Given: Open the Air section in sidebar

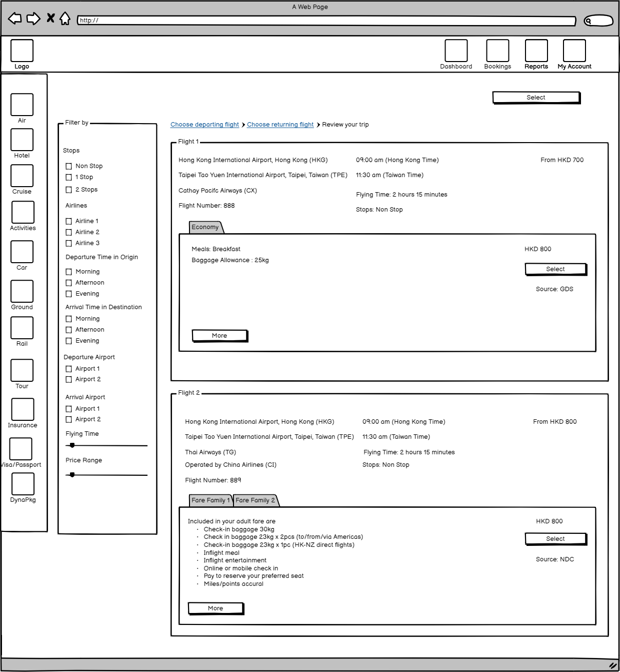Looking at the screenshot, I should pos(22,105).
